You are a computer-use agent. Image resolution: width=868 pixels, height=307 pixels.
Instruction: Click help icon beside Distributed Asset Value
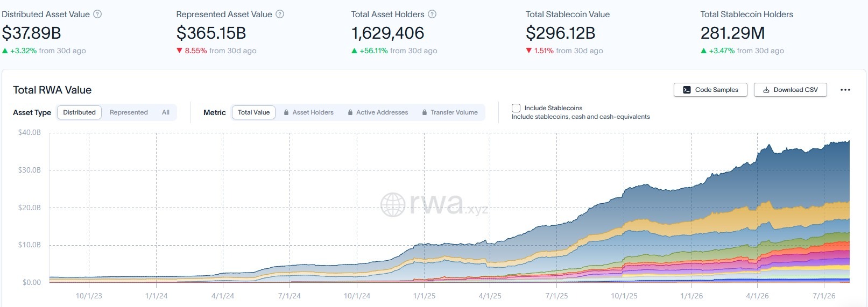tap(97, 15)
